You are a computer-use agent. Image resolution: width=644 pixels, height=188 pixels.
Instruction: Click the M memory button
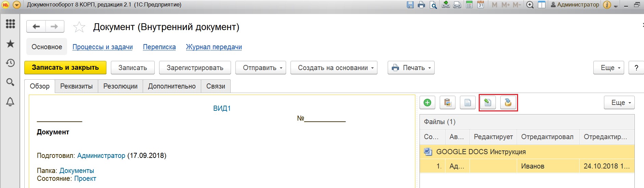pyautogui.click(x=494, y=5)
